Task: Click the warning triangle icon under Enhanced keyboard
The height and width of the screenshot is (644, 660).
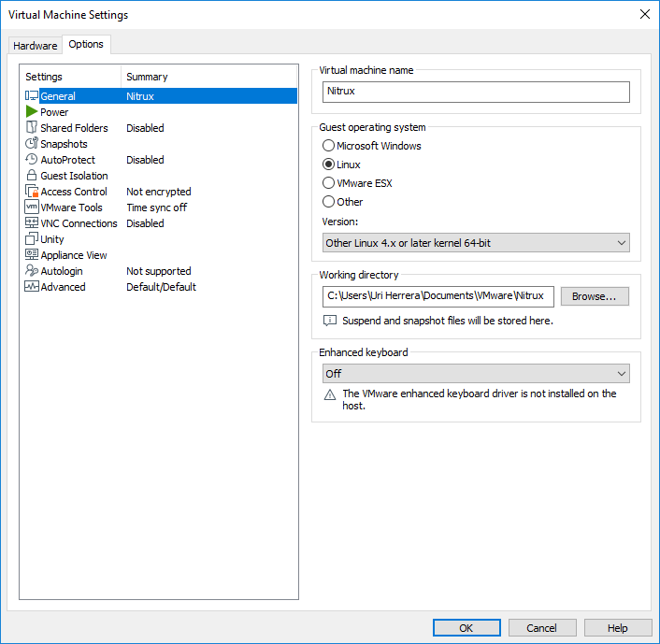Action: [330, 394]
